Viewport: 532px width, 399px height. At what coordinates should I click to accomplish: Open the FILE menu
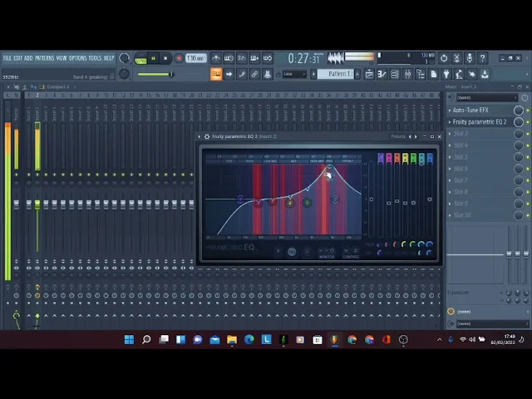[x=7, y=58]
